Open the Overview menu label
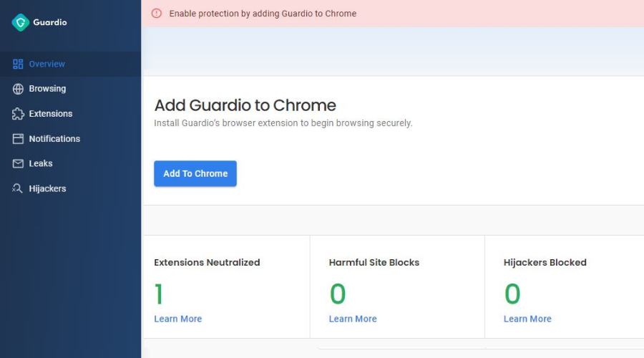Viewport: 644px width, 358px height. (47, 64)
